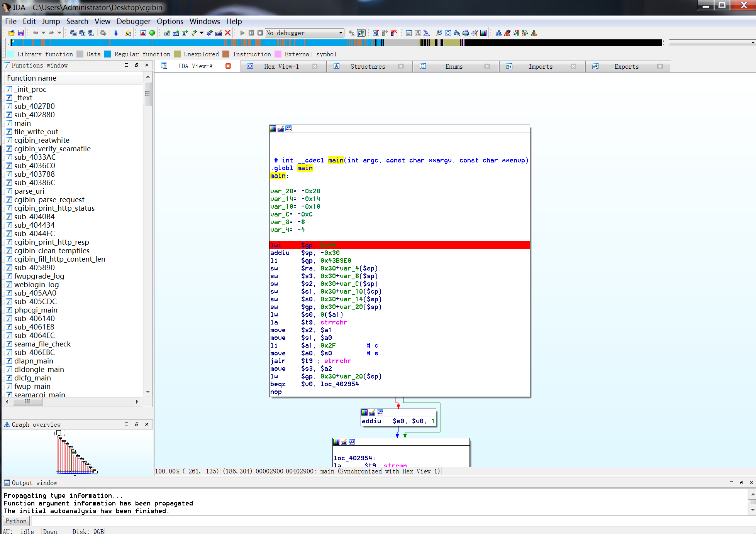Close the Hex View-1 tab
Image resolution: width=756 pixels, height=534 pixels.
tap(315, 66)
